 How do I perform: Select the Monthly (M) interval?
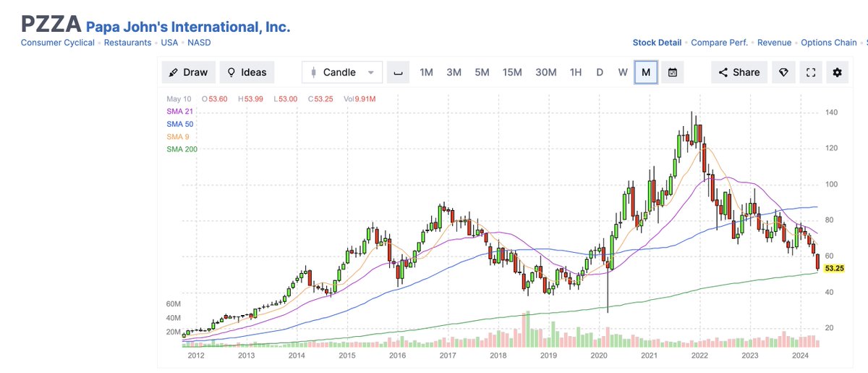646,72
